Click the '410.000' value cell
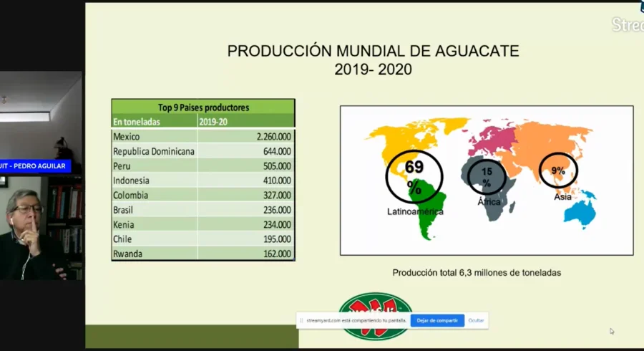The image size is (644, 351). pos(245,181)
